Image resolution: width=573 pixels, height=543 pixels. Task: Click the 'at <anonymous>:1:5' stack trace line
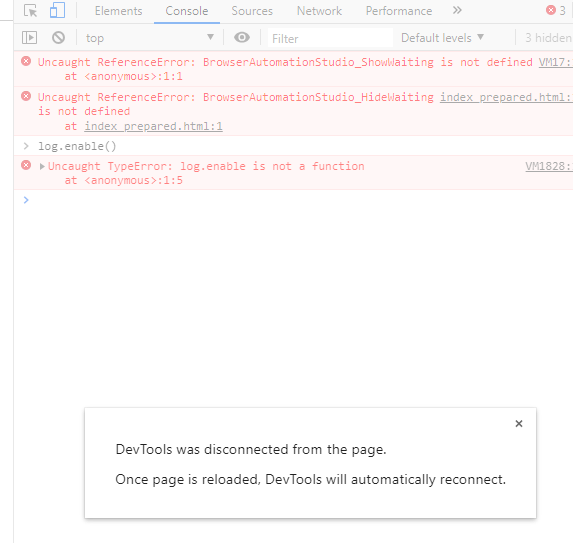124,181
